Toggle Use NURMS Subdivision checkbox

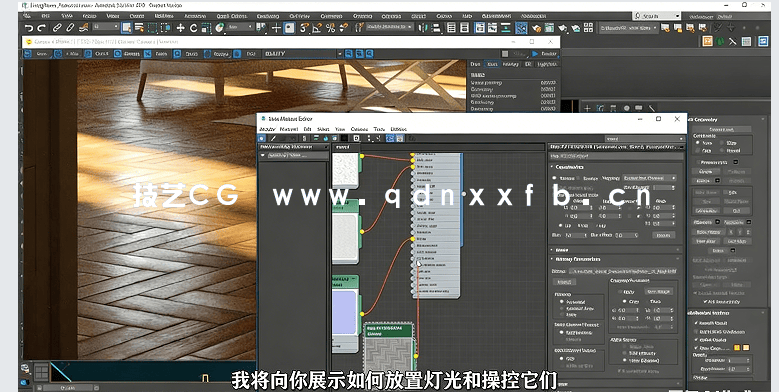[x=696, y=331]
